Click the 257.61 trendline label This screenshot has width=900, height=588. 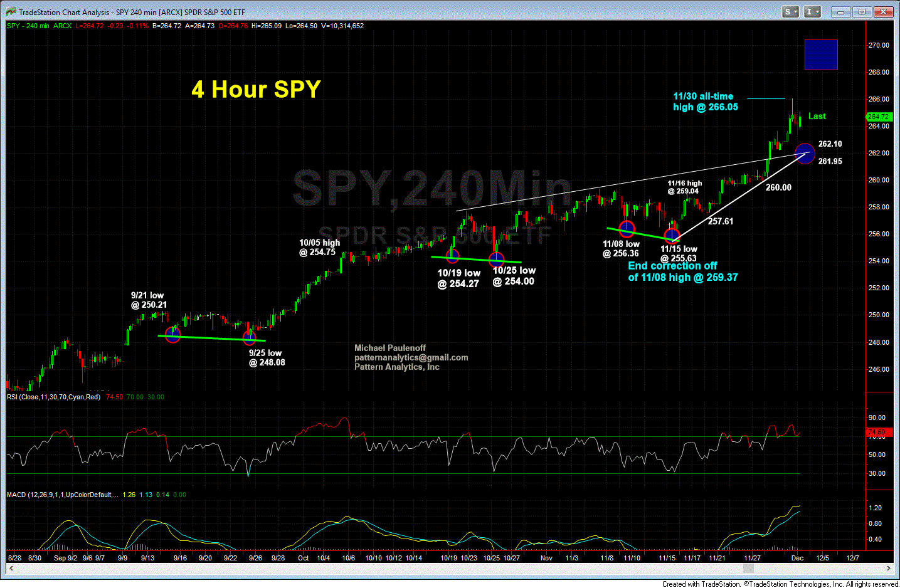[x=721, y=221]
